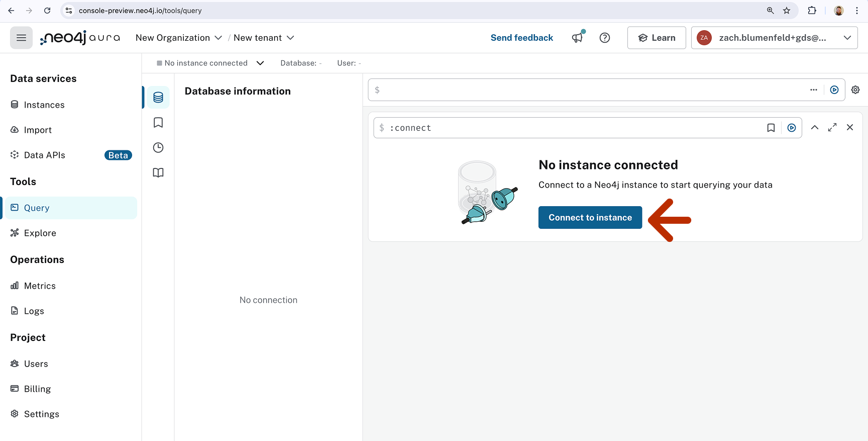Click the "No connection" text

(268, 300)
